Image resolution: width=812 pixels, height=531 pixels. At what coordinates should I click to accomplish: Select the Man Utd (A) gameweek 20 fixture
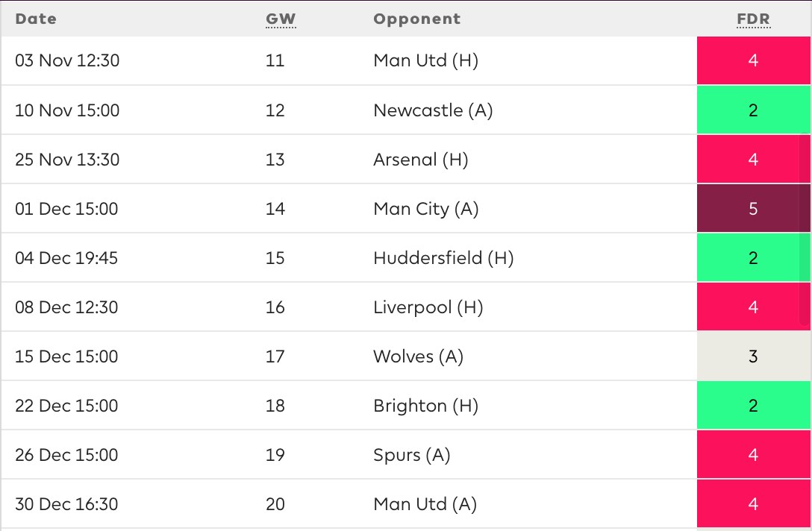click(x=406, y=503)
